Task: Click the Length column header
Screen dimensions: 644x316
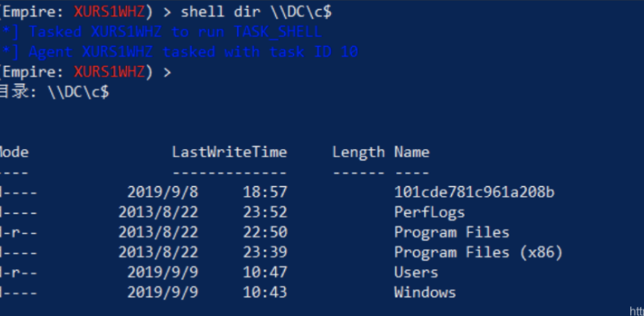Action: click(358, 152)
